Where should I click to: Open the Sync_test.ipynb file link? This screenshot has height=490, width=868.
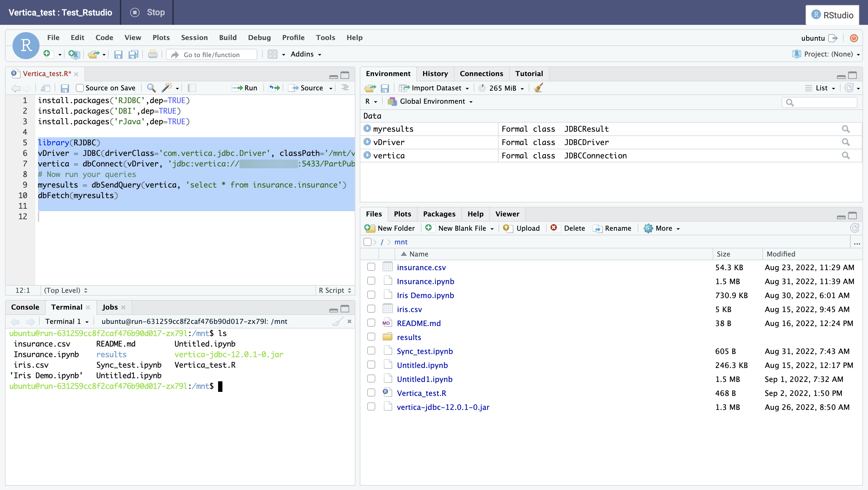425,351
